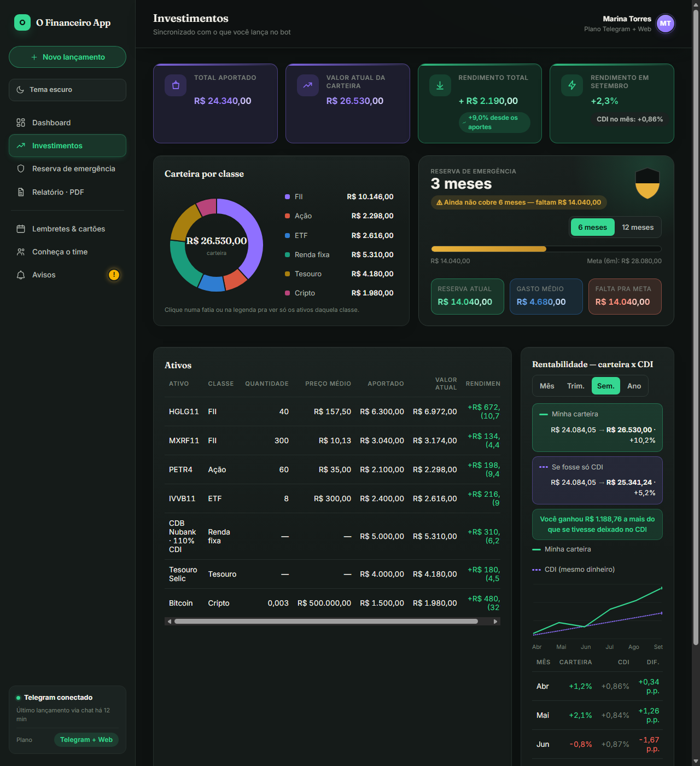This screenshot has height=766, width=700.
Task: Click the Rendimento em Setembro lightning icon
Action: [x=572, y=85]
